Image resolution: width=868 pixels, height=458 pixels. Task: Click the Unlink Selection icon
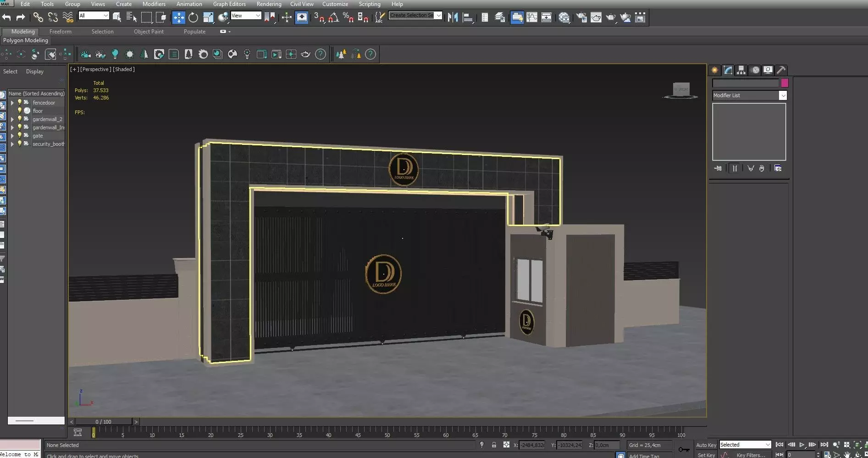tap(53, 17)
